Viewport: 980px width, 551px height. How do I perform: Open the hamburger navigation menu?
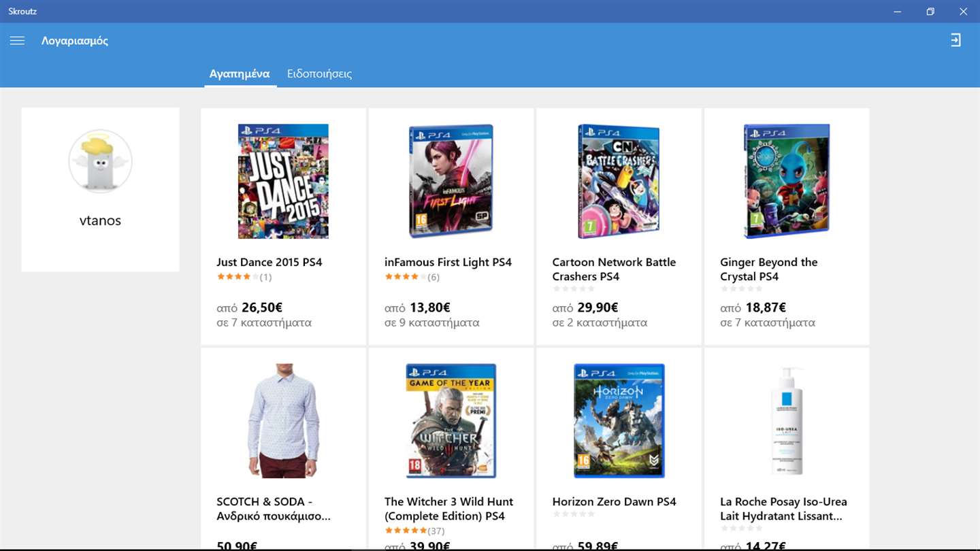17,41
